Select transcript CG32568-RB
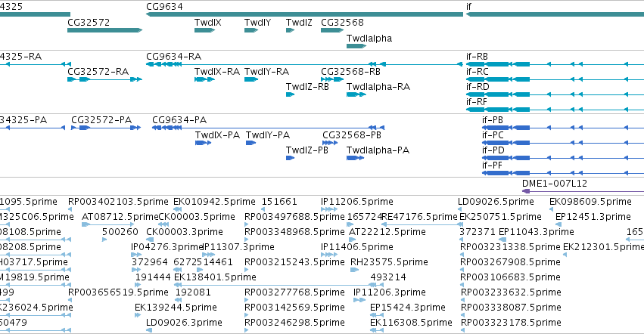Screen dimensions: 644x334 coord(350,71)
